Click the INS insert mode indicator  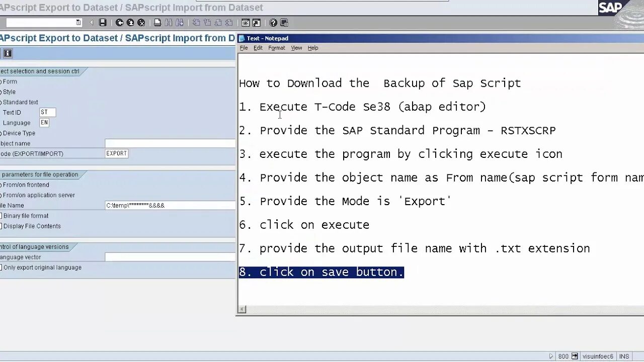click(624, 356)
